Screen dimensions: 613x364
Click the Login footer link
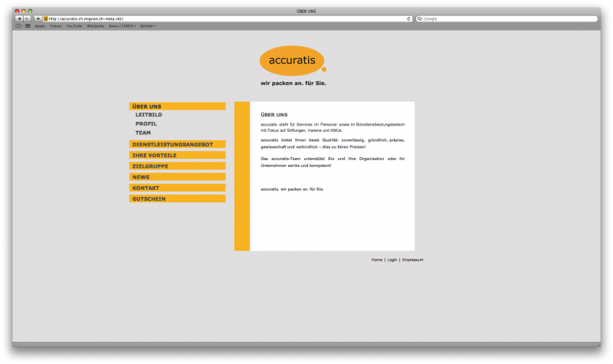(x=392, y=260)
